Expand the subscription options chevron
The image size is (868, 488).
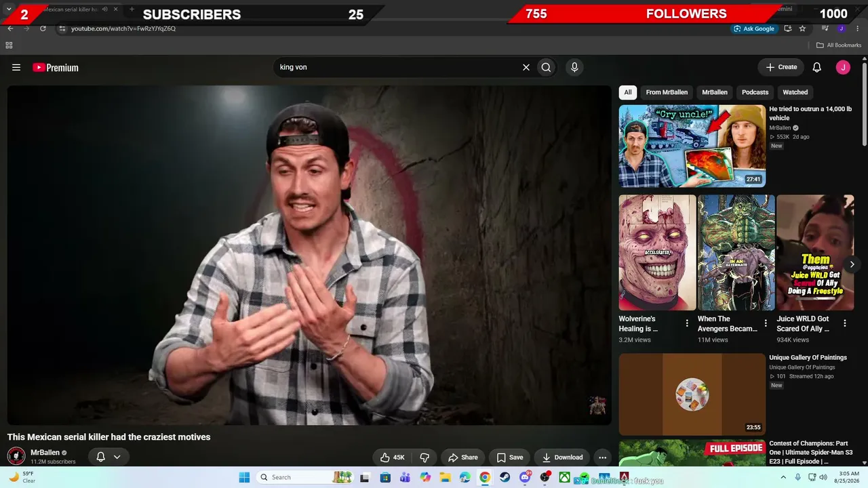(117, 457)
